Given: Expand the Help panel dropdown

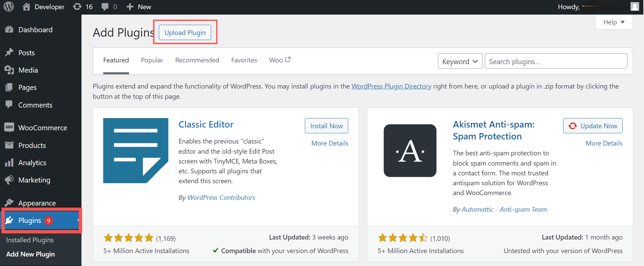Looking at the screenshot, I should [x=614, y=22].
